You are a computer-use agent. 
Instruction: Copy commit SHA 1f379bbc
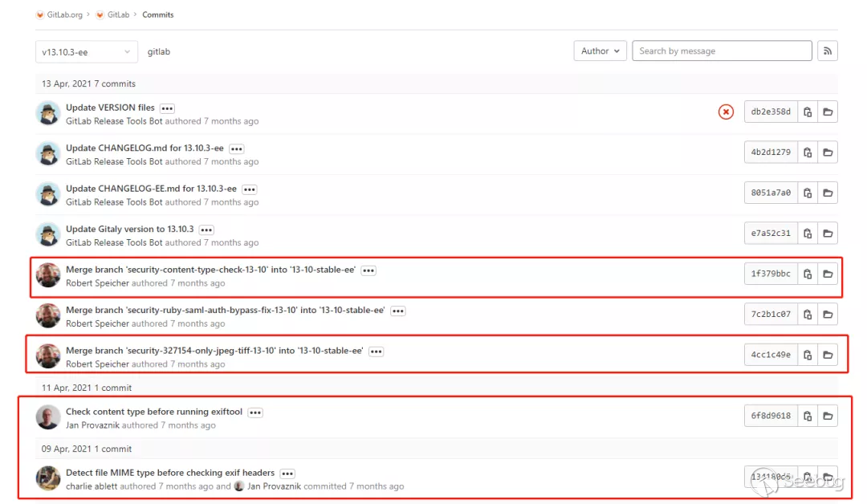(808, 274)
